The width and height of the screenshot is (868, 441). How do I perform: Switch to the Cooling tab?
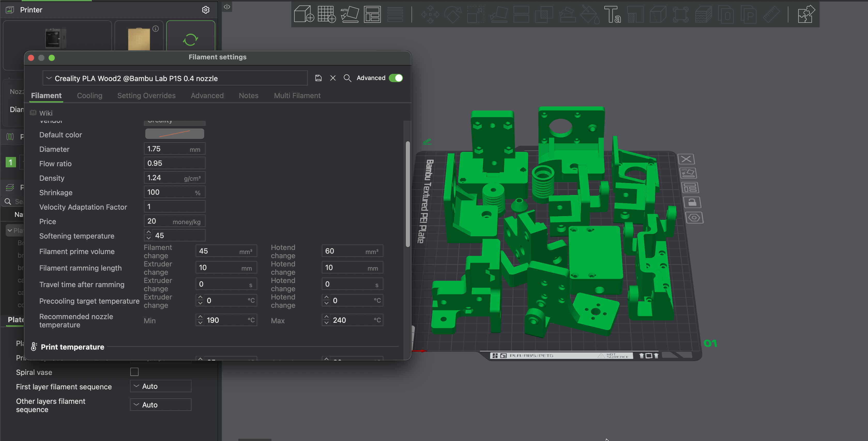tap(89, 96)
